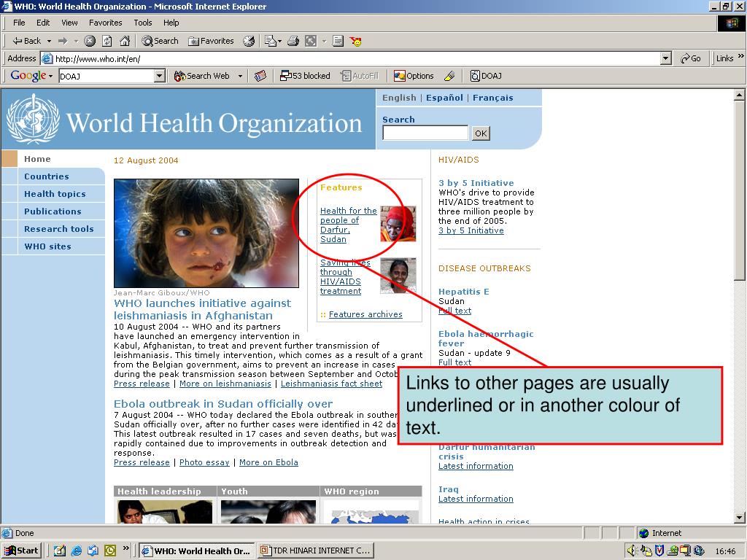Switch the site language to Español
The image size is (747, 560).
[x=444, y=98]
